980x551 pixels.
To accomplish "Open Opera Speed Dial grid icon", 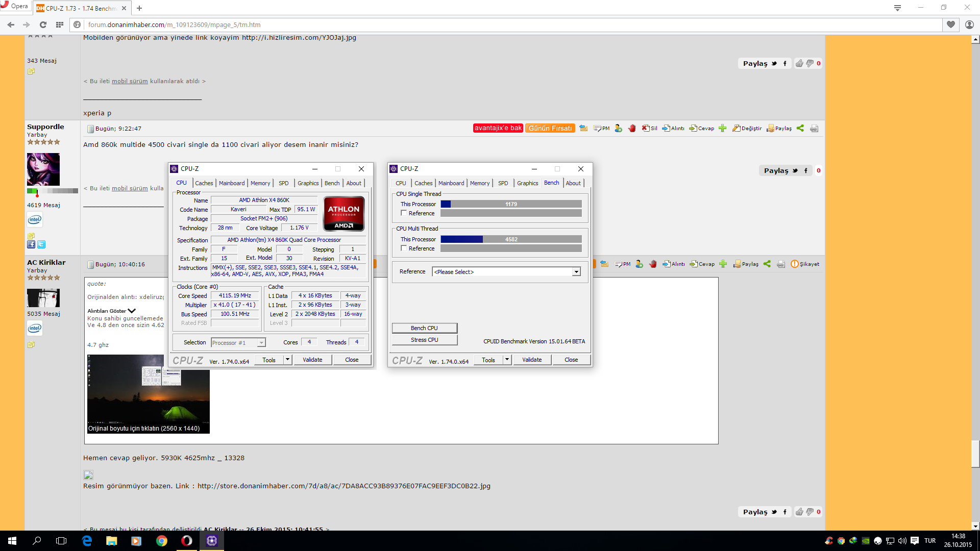I will point(60,24).
